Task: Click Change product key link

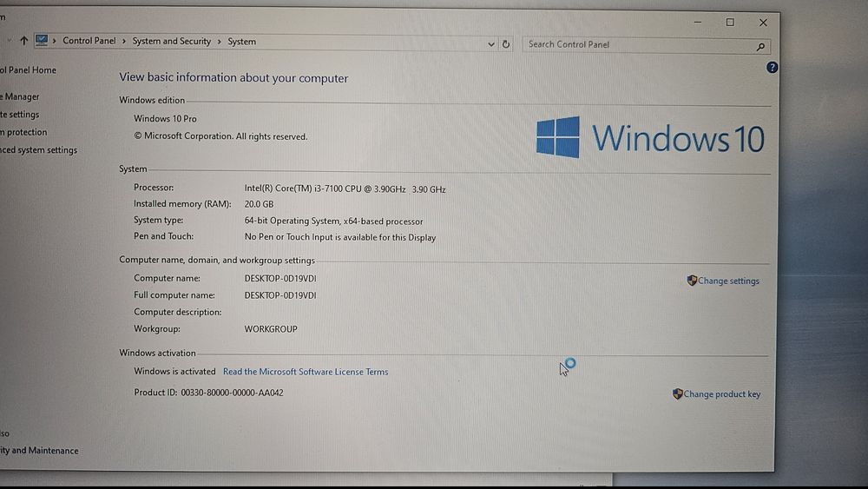Action: coord(722,393)
